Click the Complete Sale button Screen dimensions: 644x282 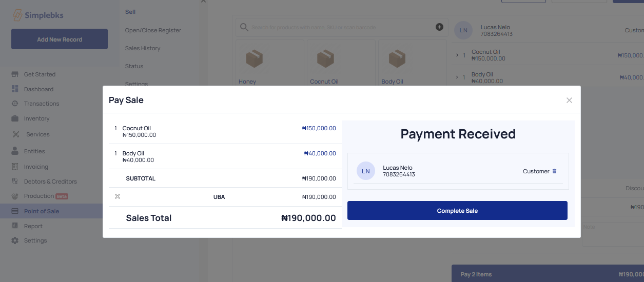click(457, 211)
